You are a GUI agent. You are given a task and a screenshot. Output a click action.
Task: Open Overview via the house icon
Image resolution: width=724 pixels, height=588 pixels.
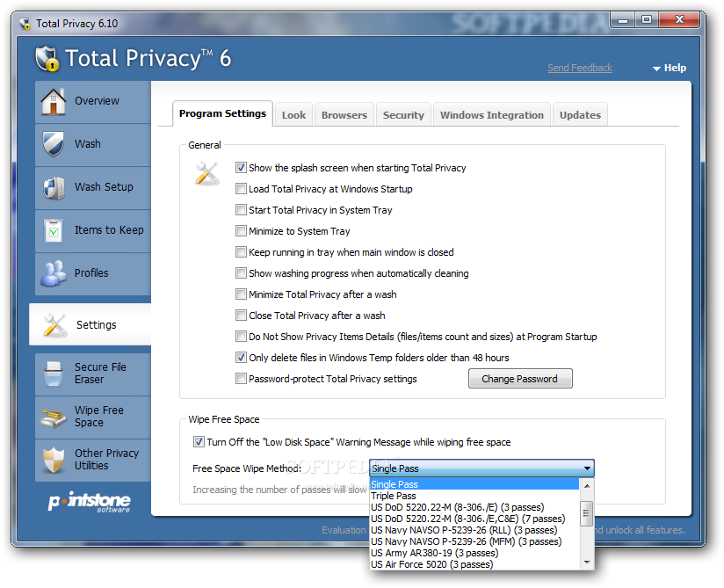coord(53,101)
